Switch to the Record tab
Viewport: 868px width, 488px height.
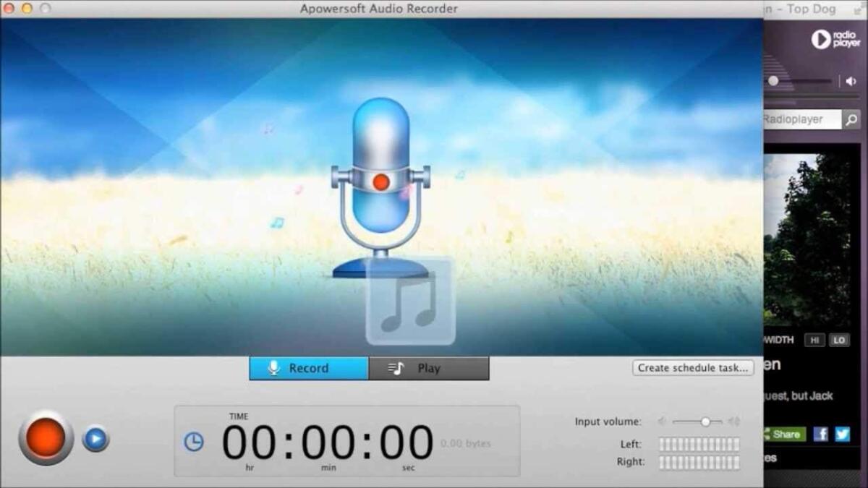coord(307,368)
